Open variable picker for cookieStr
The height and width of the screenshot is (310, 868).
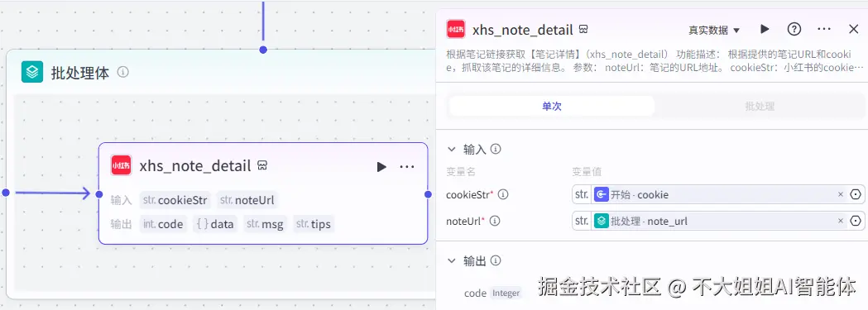coord(856,194)
